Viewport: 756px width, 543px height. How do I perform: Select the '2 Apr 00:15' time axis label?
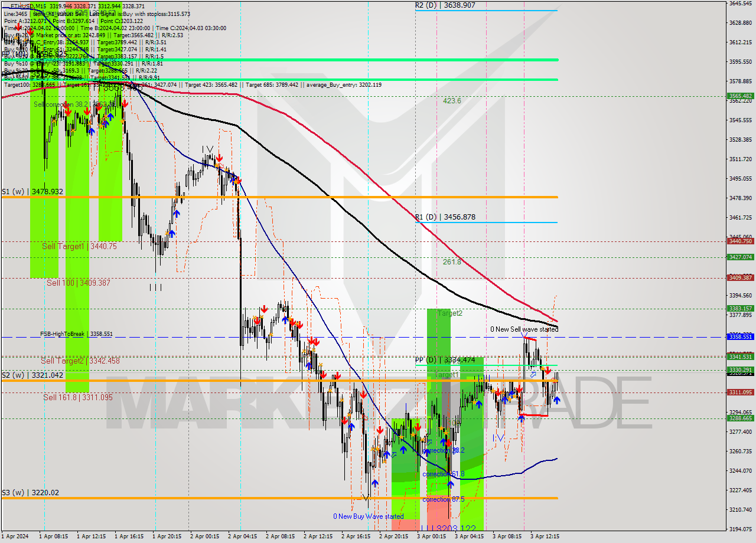[x=205, y=537]
